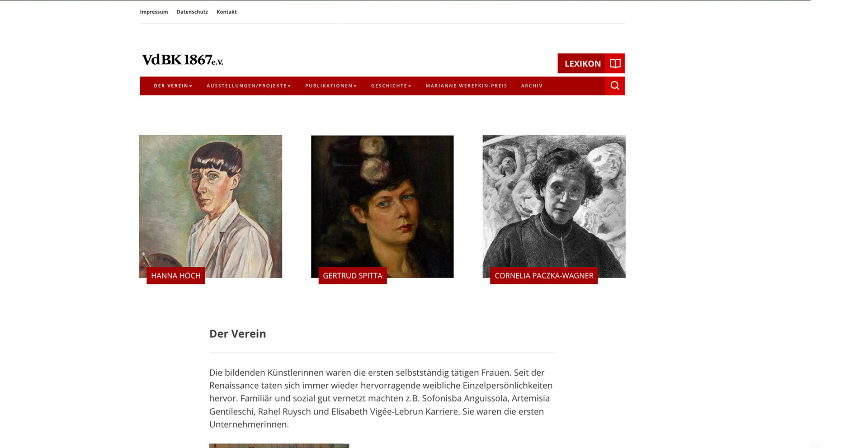Open the Impressum link
868x448 pixels.
pos(154,12)
